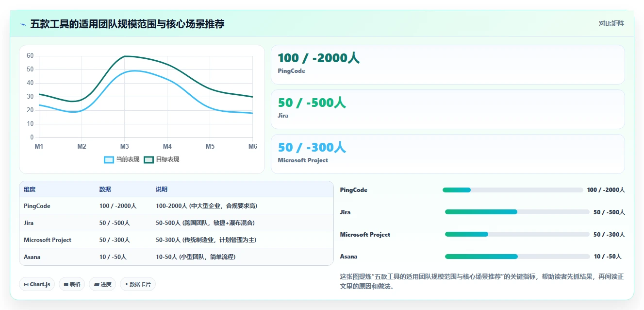Screen dimensions: 644x310
Task: Open the 50 / -500人 Jira card
Action: (x=447, y=109)
